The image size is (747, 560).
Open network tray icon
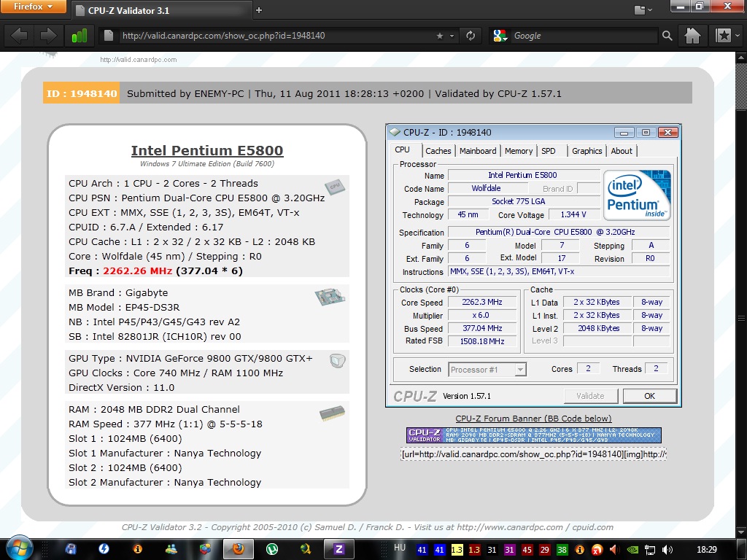point(650,550)
